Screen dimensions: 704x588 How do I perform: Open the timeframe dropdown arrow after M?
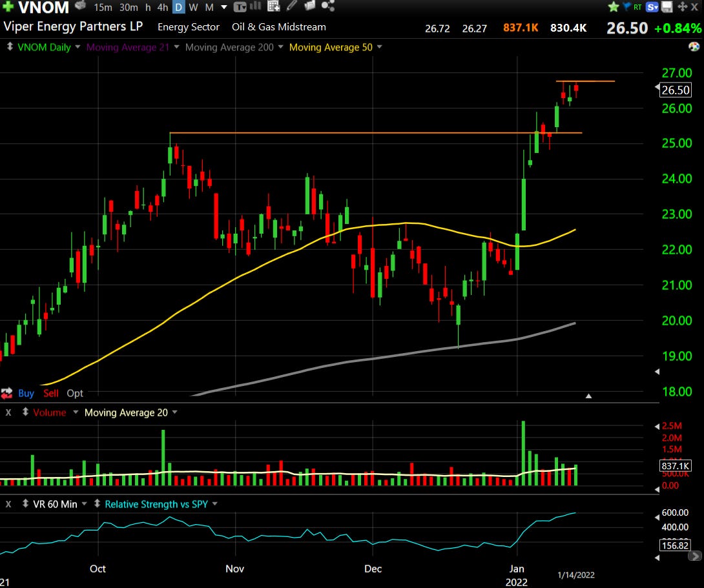coord(224,7)
